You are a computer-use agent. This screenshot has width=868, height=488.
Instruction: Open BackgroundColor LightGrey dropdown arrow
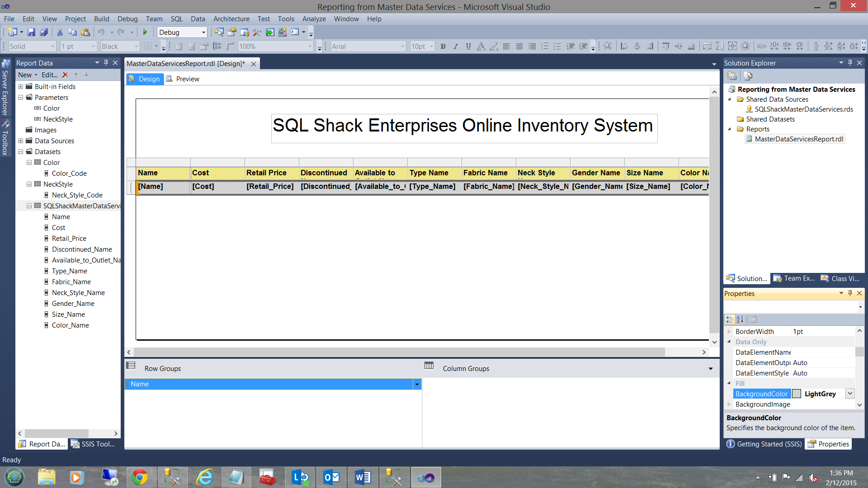point(850,394)
